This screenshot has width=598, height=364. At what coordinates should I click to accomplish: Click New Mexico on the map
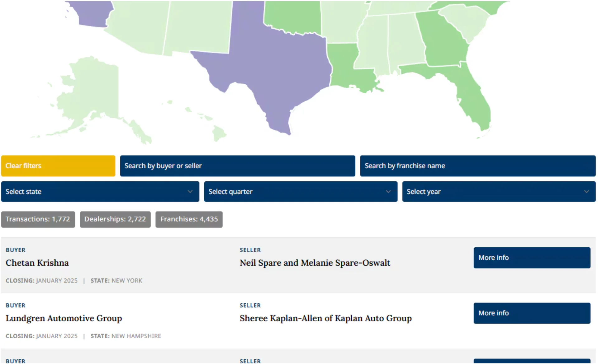(x=199, y=26)
